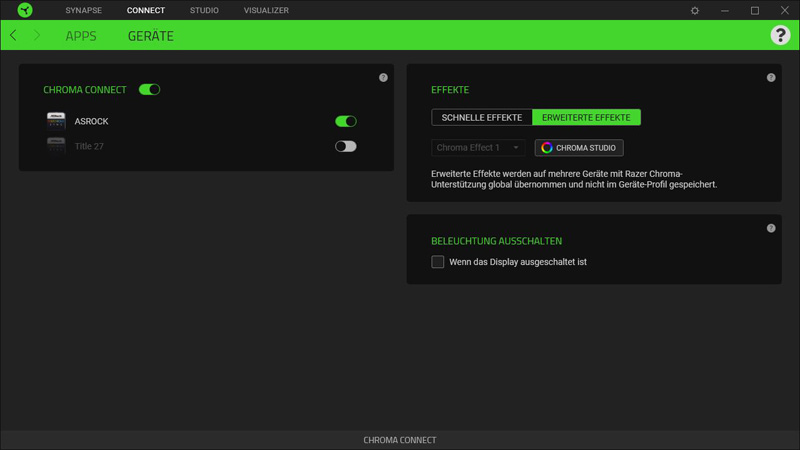Image resolution: width=800 pixels, height=450 pixels.
Task: Click the Effekte section heading
Action: point(449,90)
